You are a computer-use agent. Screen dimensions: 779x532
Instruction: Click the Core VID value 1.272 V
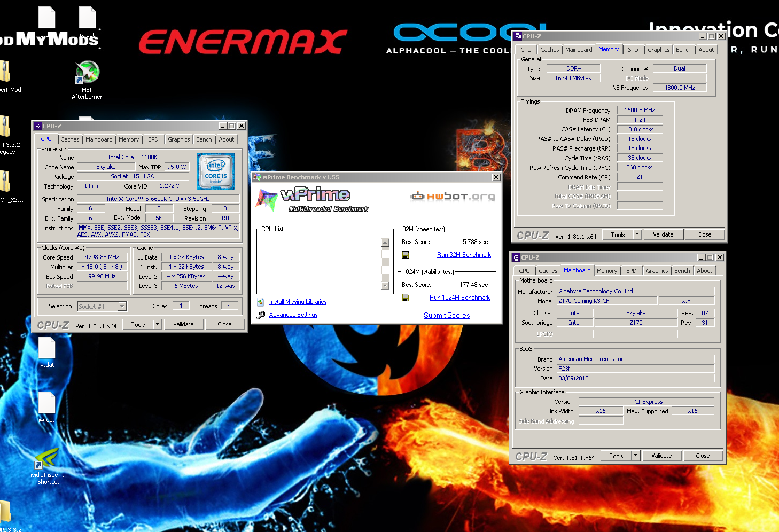point(169,186)
